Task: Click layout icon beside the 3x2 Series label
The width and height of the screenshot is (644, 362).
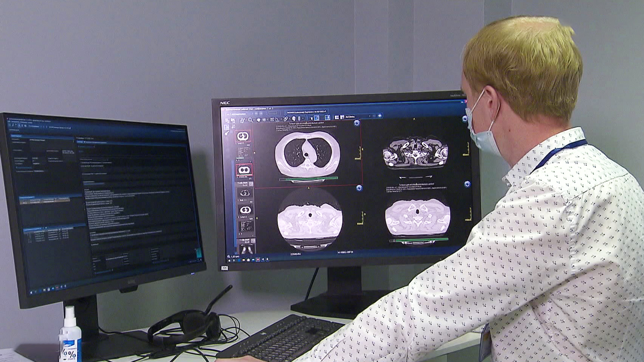Action: pos(342,117)
